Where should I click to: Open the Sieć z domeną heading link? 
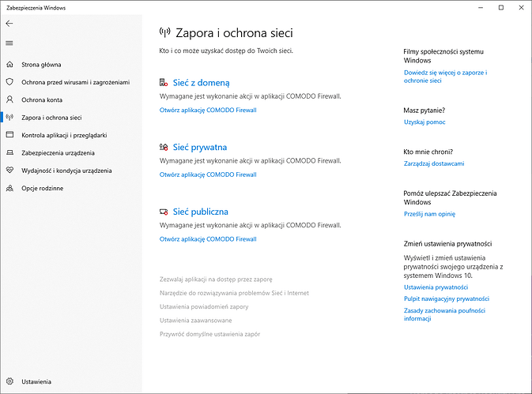click(x=202, y=83)
